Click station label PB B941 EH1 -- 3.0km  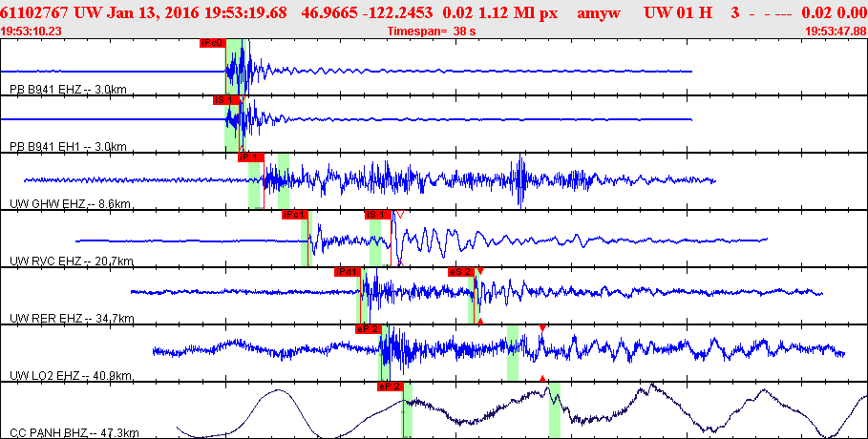pyautogui.click(x=69, y=147)
